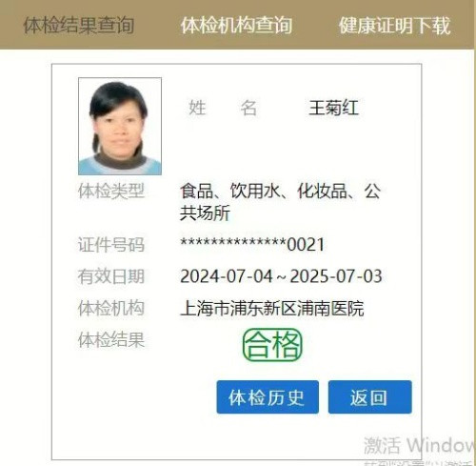Click the 姓名 field label

[223, 108]
